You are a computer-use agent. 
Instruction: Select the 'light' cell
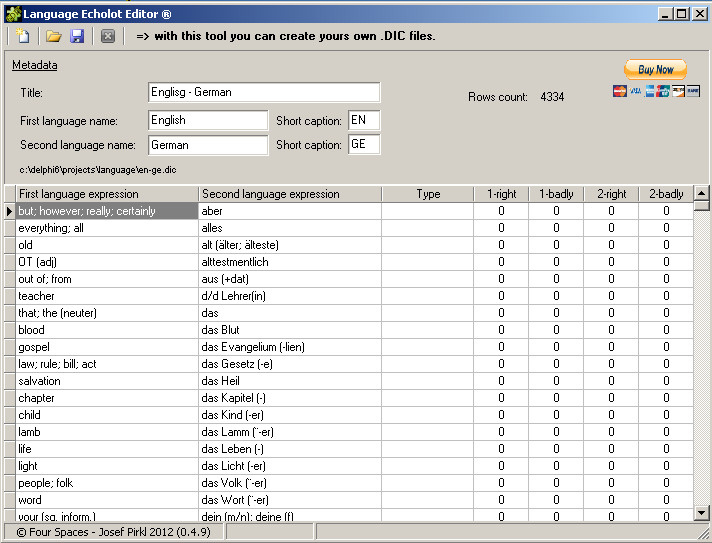[x=107, y=466]
